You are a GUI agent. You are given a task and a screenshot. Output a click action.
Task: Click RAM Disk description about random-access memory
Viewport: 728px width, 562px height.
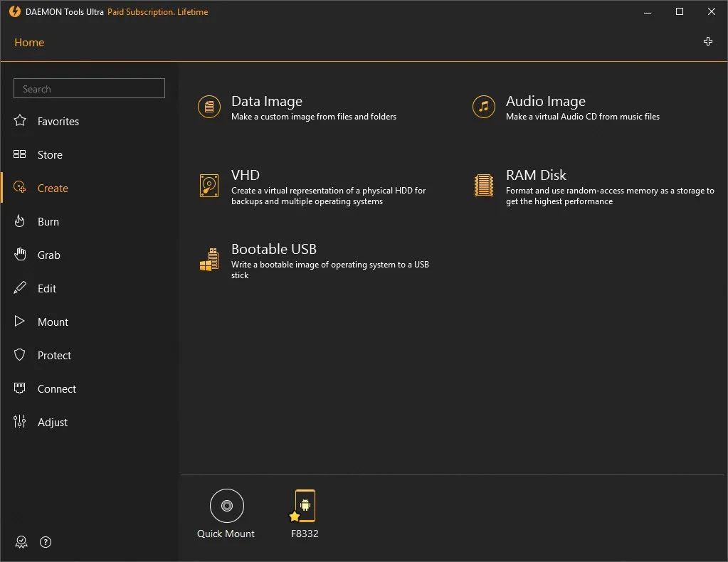tap(610, 196)
